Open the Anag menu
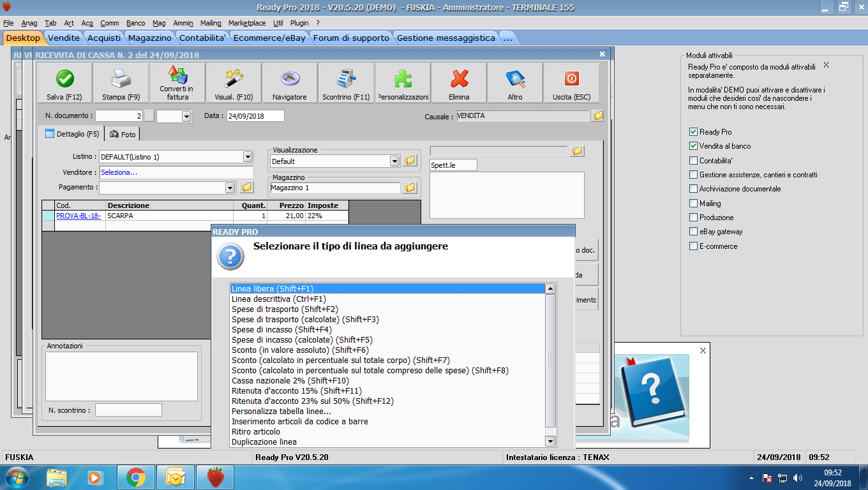 coord(29,23)
